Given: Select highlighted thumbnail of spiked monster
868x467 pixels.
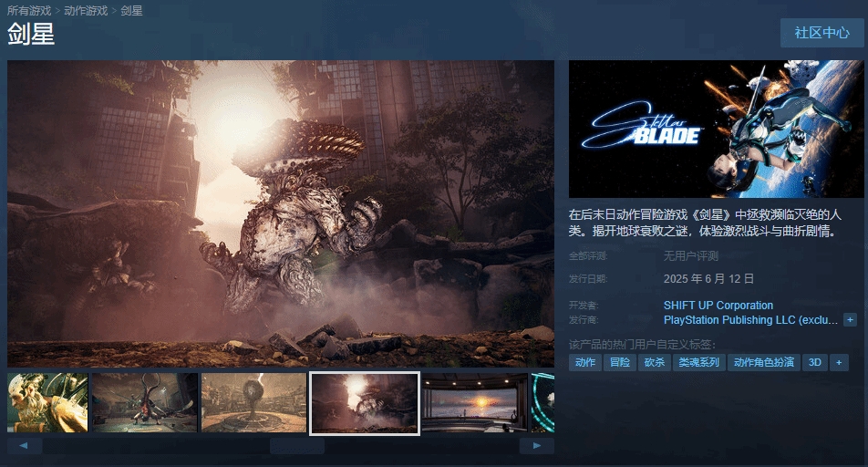Looking at the screenshot, I should click(x=365, y=403).
